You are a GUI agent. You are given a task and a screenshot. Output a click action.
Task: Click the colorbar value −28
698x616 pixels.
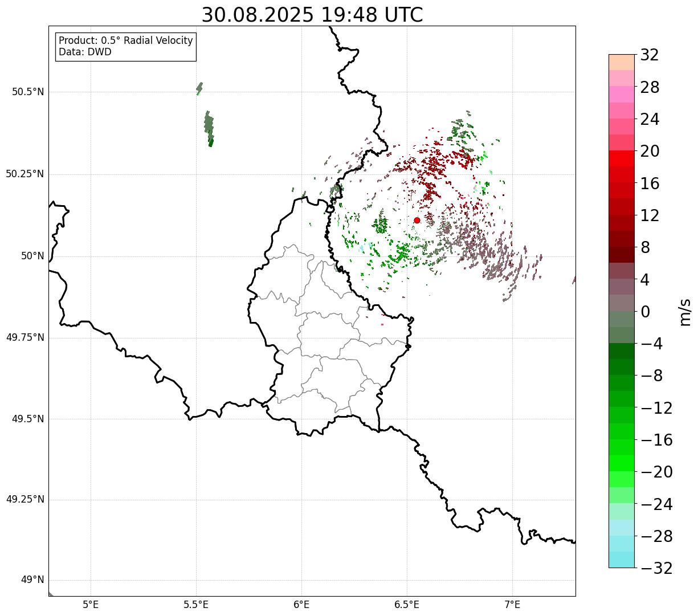click(656, 536)
